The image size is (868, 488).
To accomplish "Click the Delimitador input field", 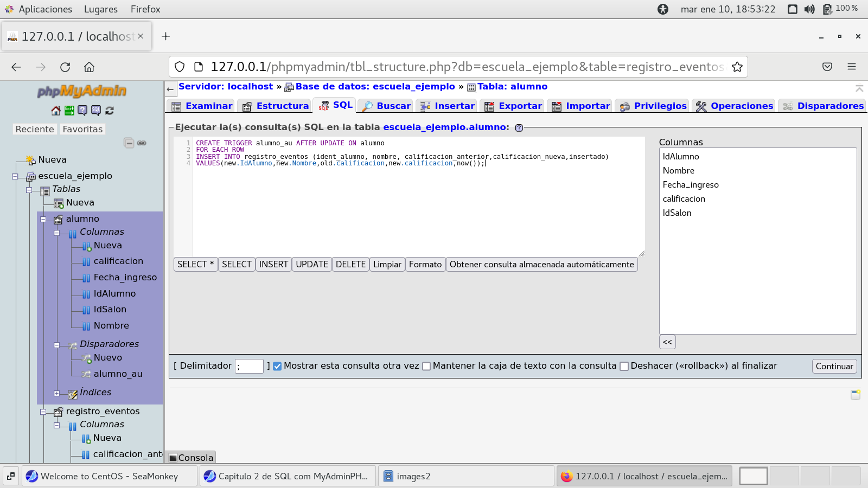I will click(x=249, y=366).
